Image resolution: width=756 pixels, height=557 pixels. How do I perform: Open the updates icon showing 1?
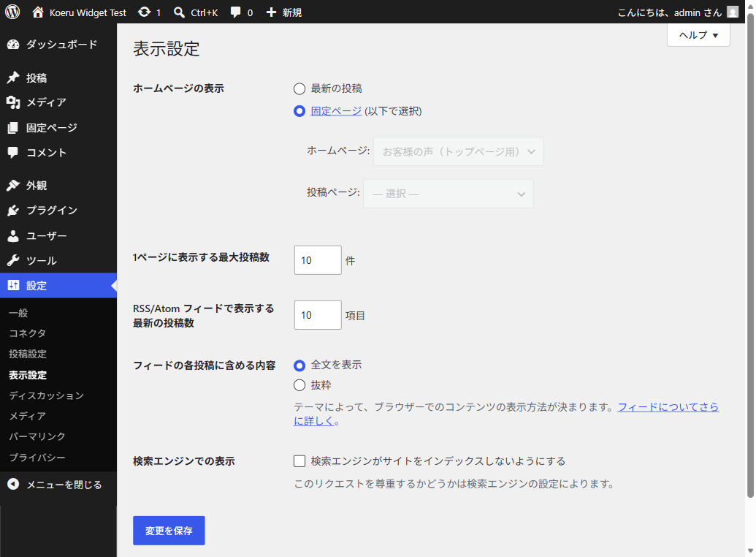coord(144,12)
